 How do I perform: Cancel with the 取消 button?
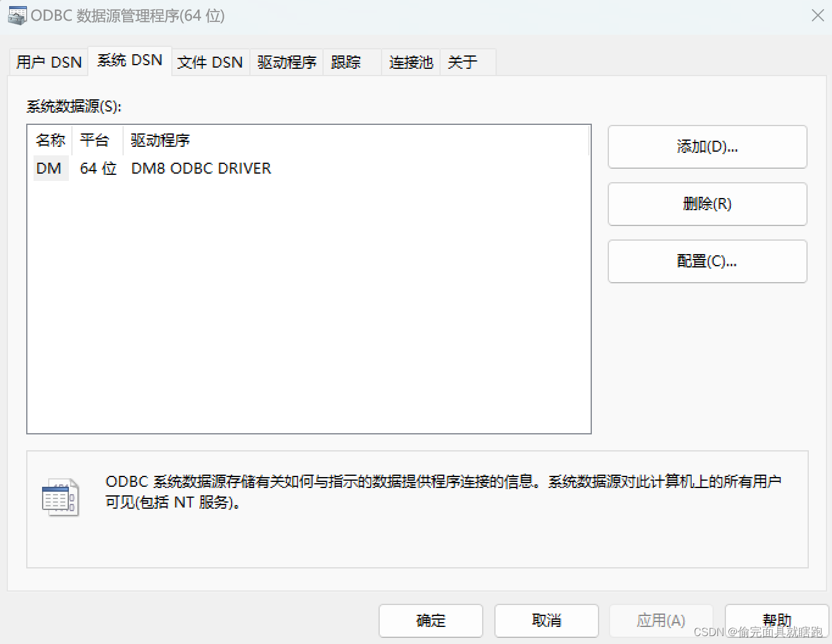547,621
